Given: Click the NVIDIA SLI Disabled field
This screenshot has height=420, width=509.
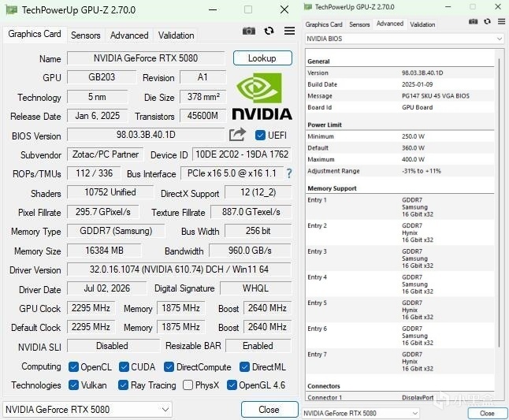Looking at the screenshot, I should coord(112,346).
